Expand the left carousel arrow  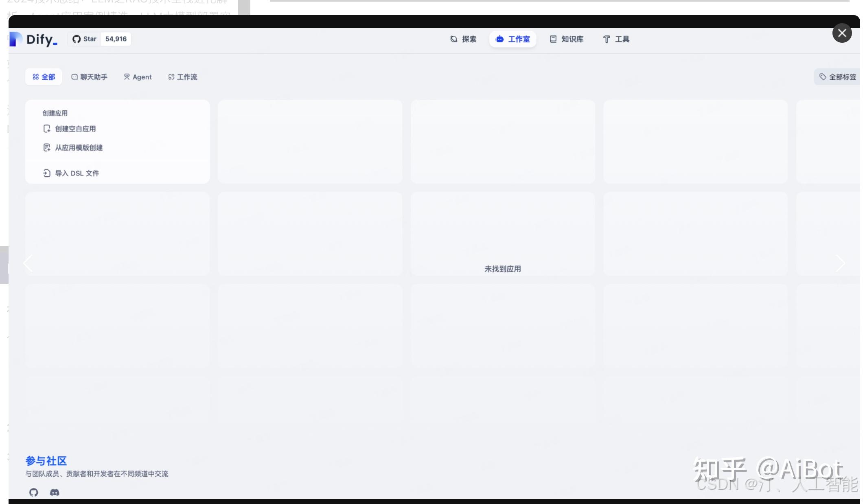[x=28, y=263]
